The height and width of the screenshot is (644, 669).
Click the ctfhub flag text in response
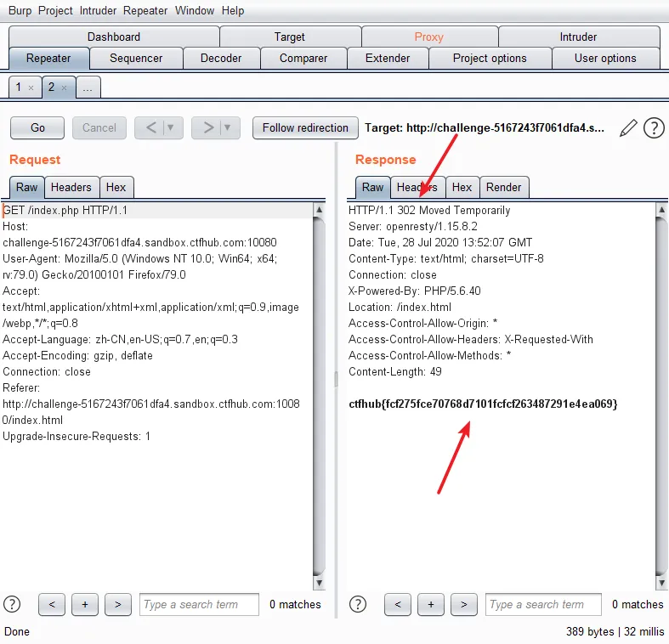click(483, 404)
